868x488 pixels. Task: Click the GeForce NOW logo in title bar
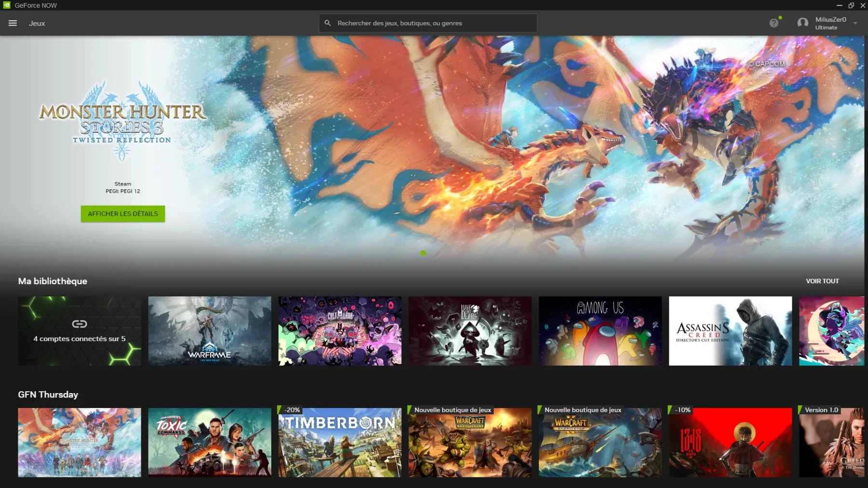tap(7, 5)
